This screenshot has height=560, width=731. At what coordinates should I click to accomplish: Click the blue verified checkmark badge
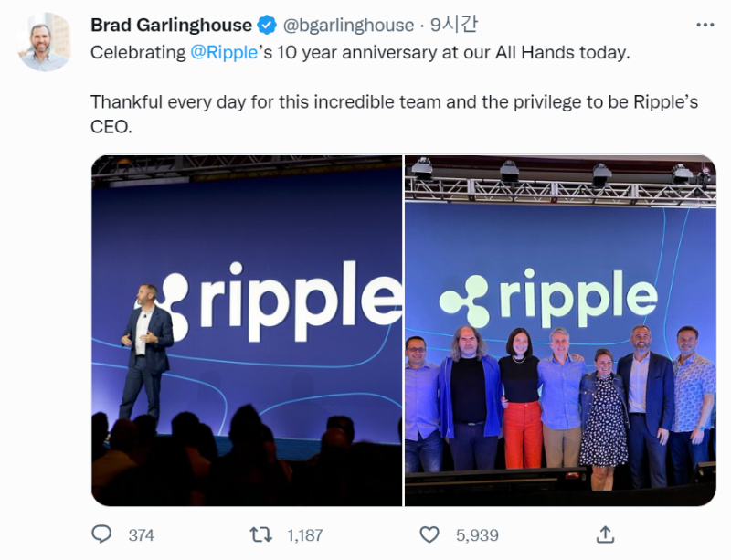(x=267, y=25)
